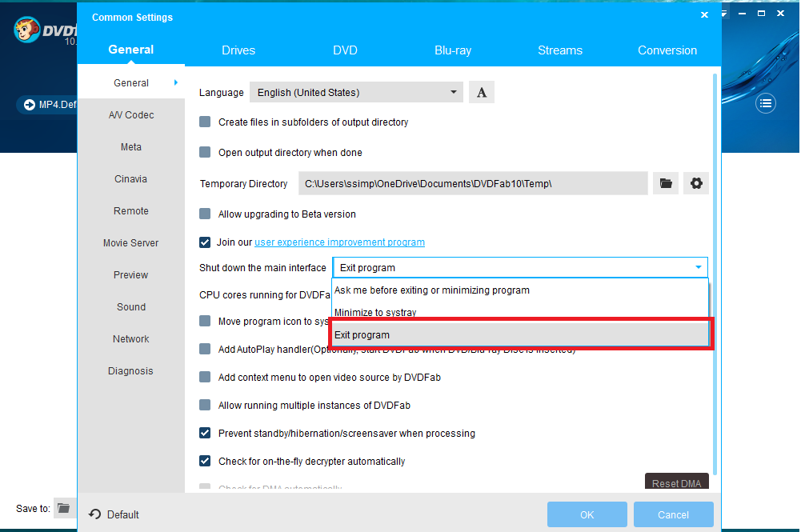
Task: Choose Ask me before exiting or minimizing
Action: (520, 290)
